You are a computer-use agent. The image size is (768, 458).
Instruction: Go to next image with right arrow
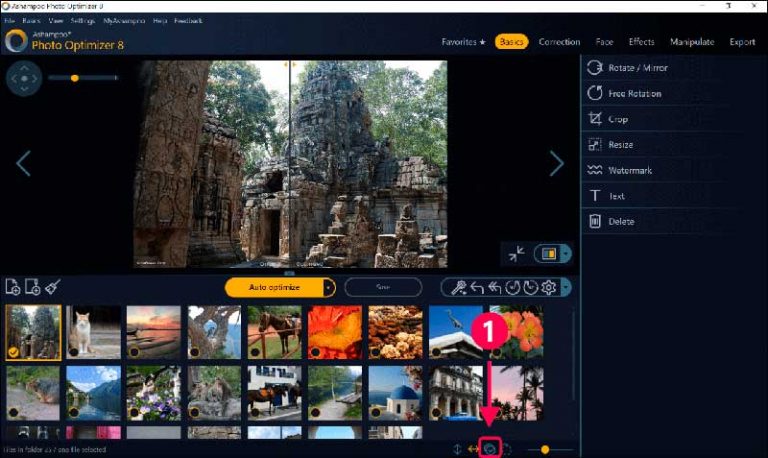coord(557,163)
